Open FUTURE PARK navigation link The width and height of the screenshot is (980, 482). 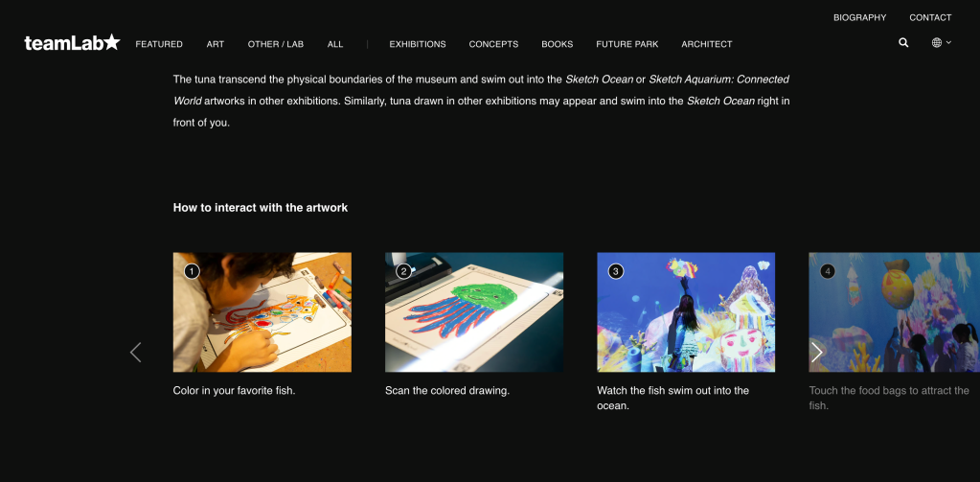[x=627, y=44]
